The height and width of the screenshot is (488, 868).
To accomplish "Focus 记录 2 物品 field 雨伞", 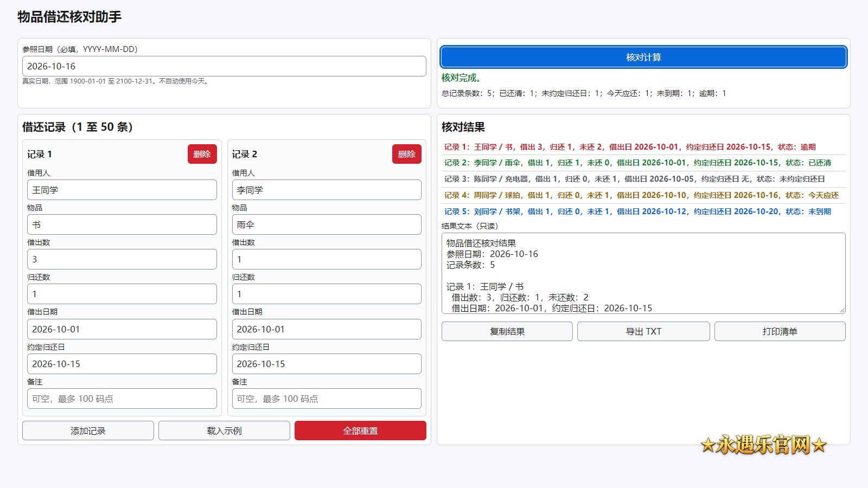I will click(x=327, y=224).
